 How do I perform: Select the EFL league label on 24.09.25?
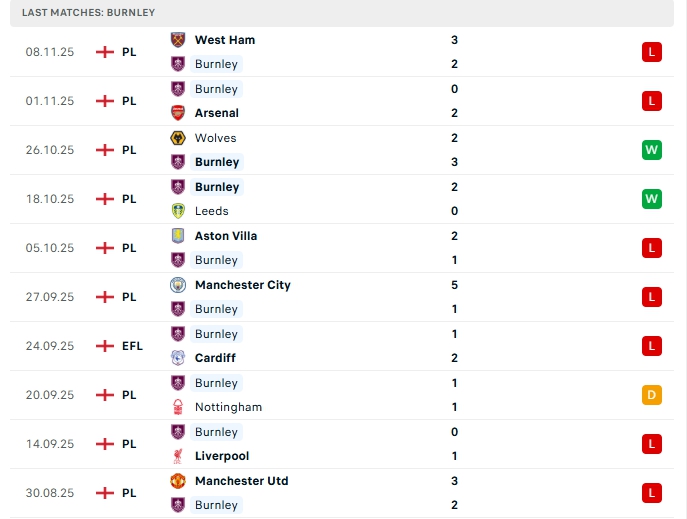click(x=132, y=346)
